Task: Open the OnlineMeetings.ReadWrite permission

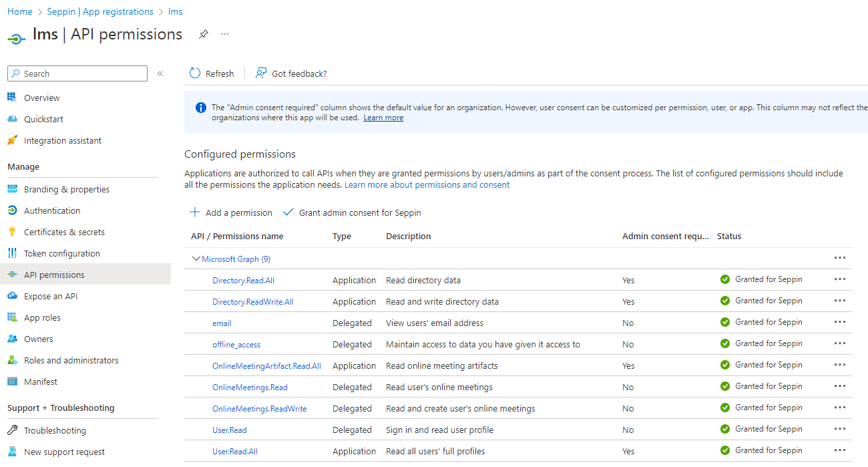Action: click(260, 408)
